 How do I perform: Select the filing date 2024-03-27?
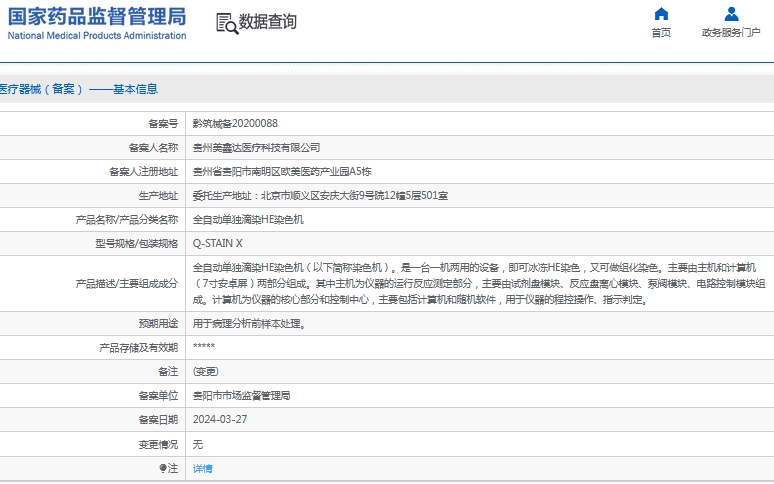[x=220, y=419]
